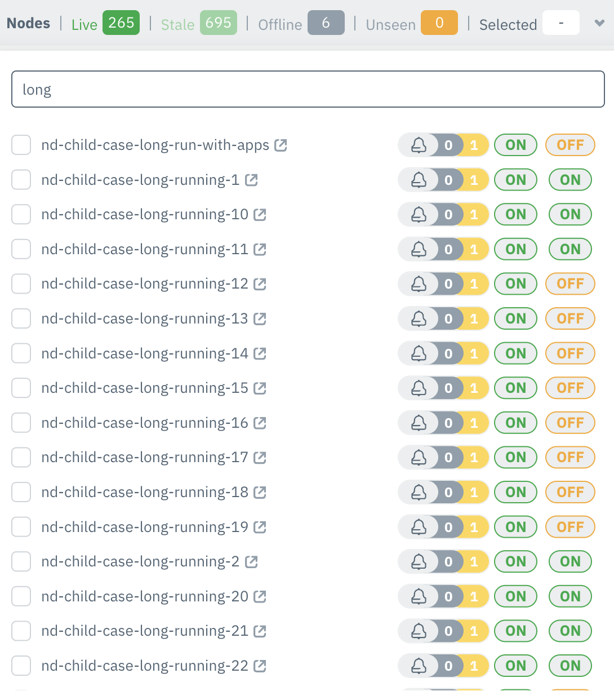Switch the OFF toggle for nd-child-case-long-running-13 to ON

569,318
